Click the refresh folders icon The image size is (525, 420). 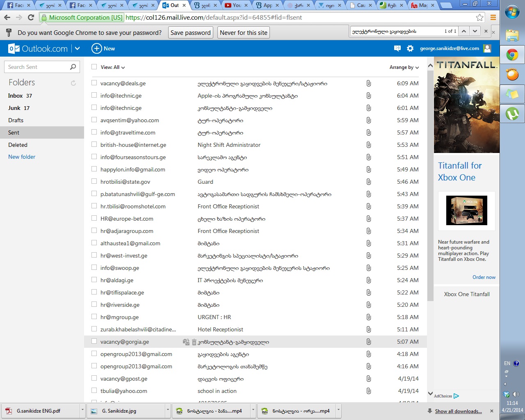click(x=73, y=83)
